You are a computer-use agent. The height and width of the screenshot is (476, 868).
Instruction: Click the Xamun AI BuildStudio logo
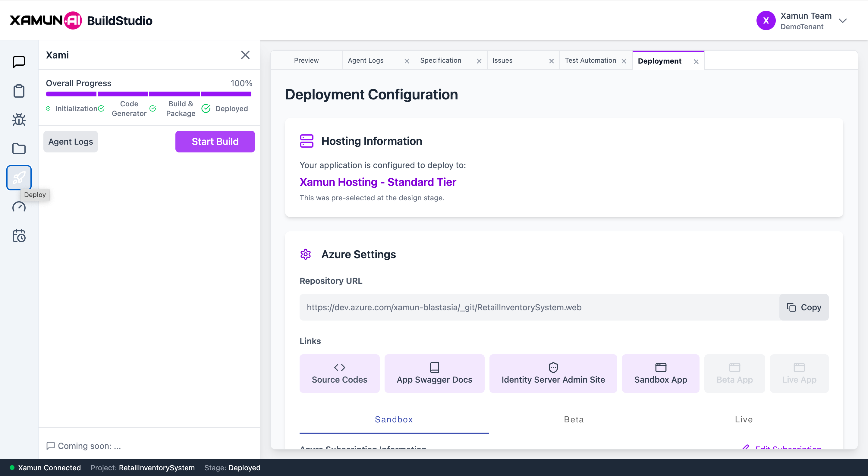(81, 20)
